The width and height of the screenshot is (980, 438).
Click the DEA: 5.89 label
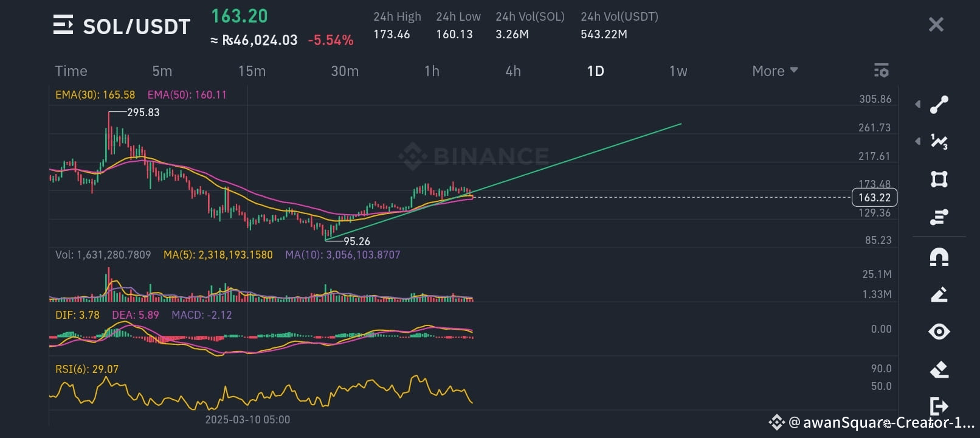135,315
